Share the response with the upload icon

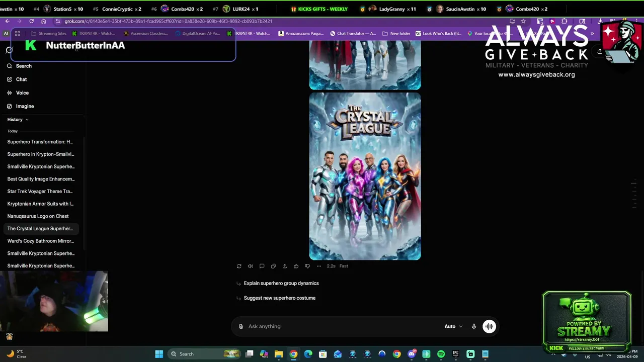click(285, 266)
